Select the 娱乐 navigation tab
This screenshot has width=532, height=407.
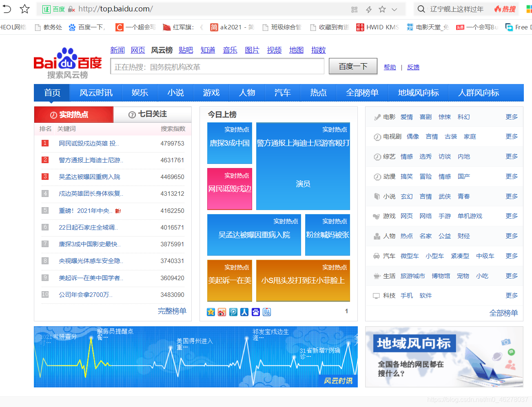[140, 93]
